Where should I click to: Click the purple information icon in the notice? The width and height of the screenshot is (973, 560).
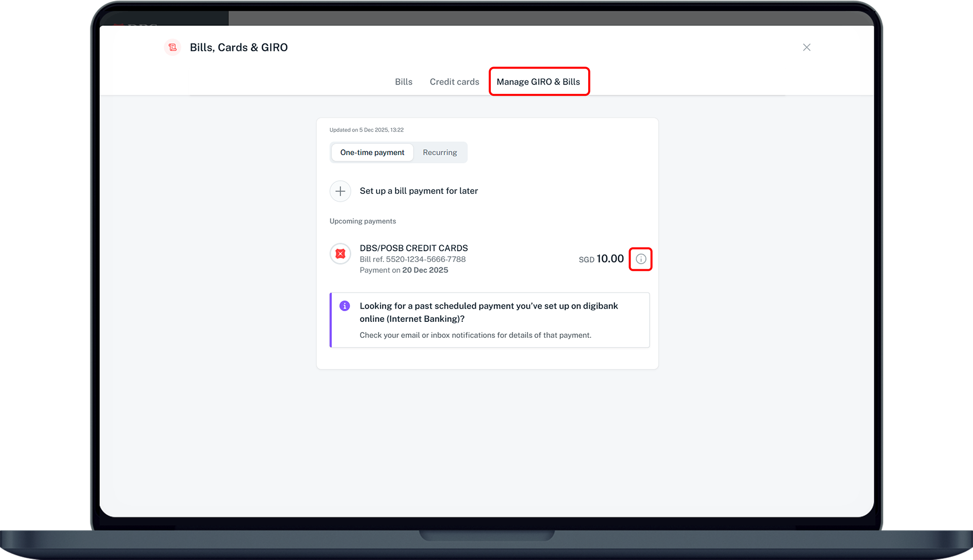click(x=344, y=306)
